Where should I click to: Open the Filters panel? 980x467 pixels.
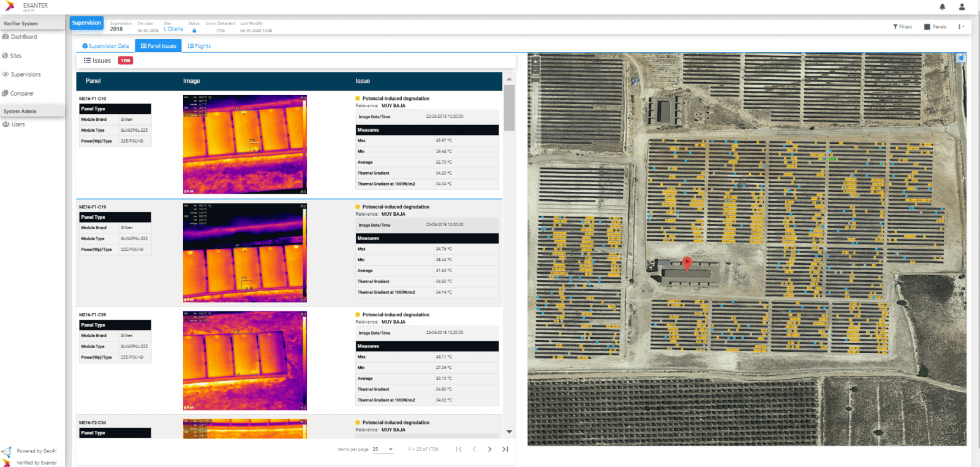pos(902,27)
